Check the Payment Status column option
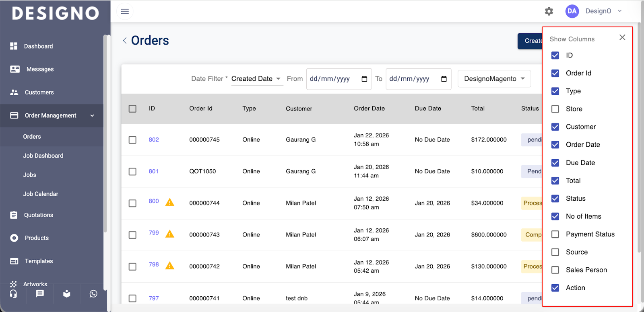 point(555,234)
